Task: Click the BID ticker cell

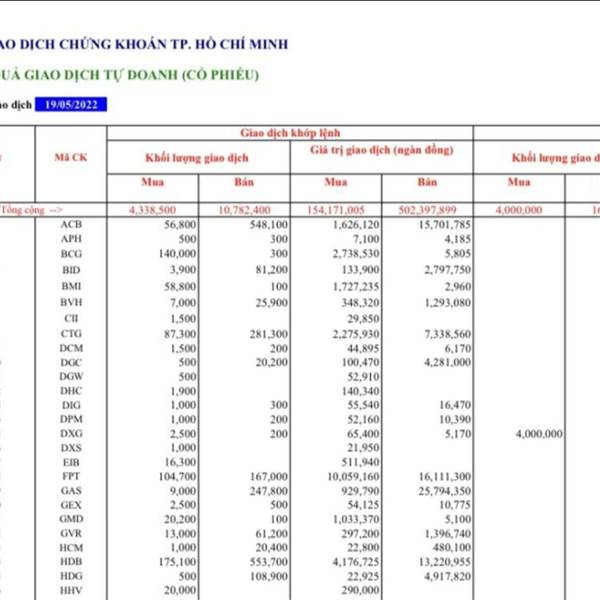Action: [71, 270]
